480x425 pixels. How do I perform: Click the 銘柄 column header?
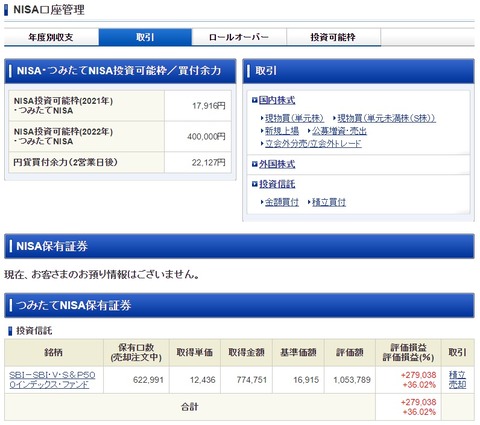[53, 352]
